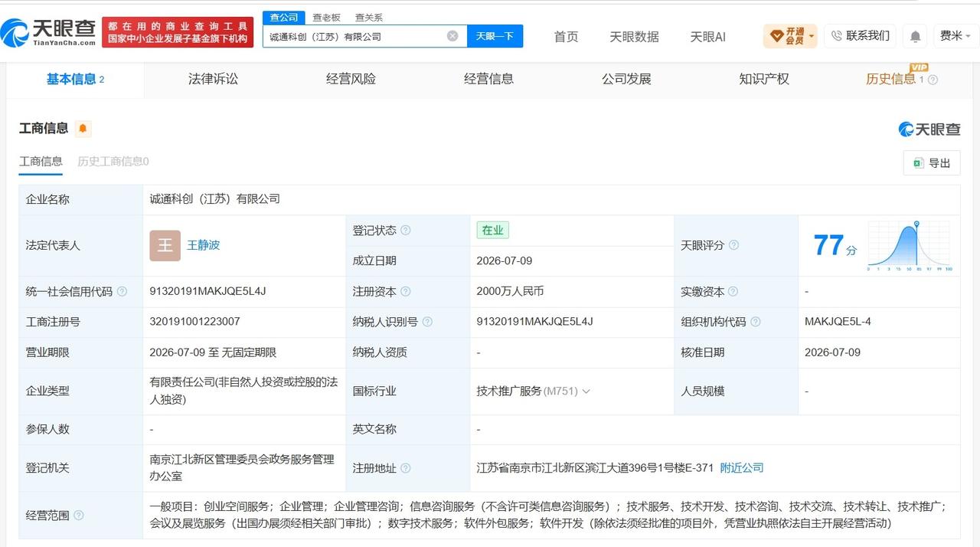Viewport: 980px width, 547px height.
Task: Click the 天眼一下 search button
Action: coord(495,36)
